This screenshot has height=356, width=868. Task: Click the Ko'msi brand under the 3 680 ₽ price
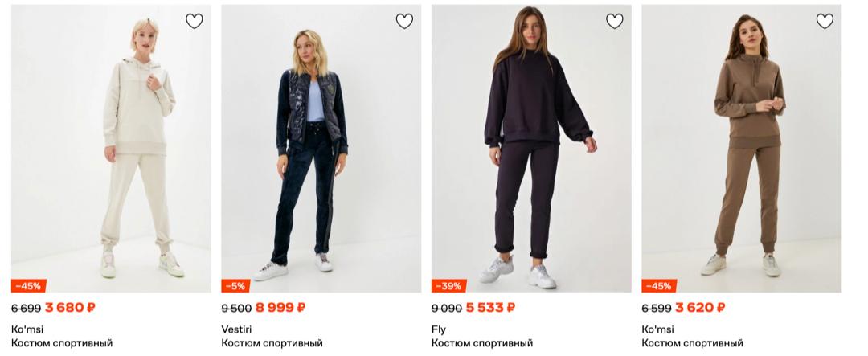pos(27,329)
